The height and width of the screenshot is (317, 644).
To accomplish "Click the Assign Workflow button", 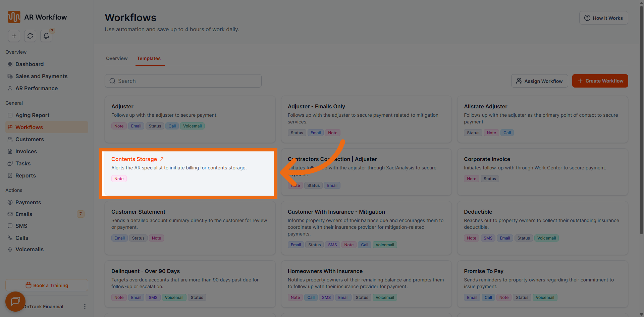I will (539, 81).
